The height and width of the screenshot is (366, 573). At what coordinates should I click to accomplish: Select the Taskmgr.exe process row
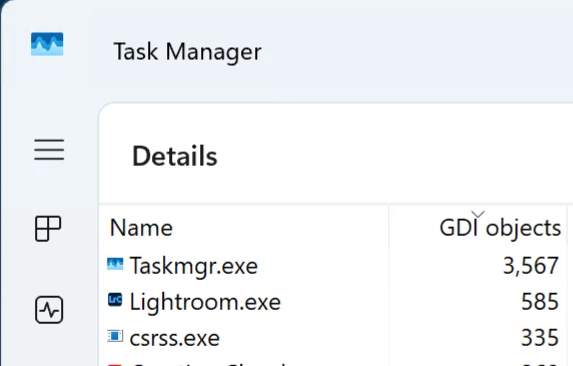(333, 265)
